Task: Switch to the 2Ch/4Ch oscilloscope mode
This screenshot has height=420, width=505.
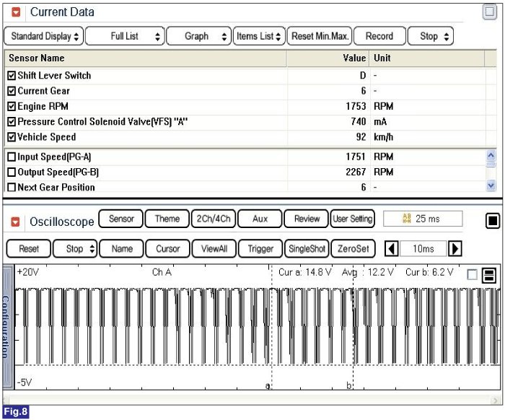Action: point(212,219)
